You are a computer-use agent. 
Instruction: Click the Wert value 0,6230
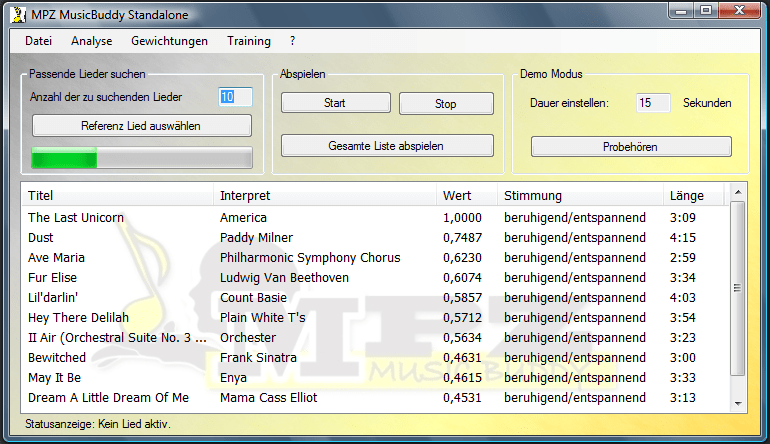(x=463, y=258)
